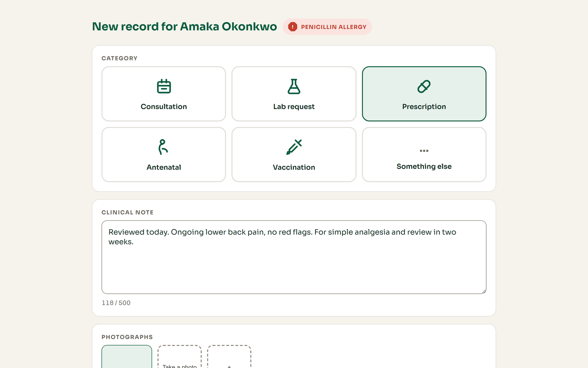The height and width of the screenshot is (368, 588).
Task: Select the Something else option
Action: point(424,155)
